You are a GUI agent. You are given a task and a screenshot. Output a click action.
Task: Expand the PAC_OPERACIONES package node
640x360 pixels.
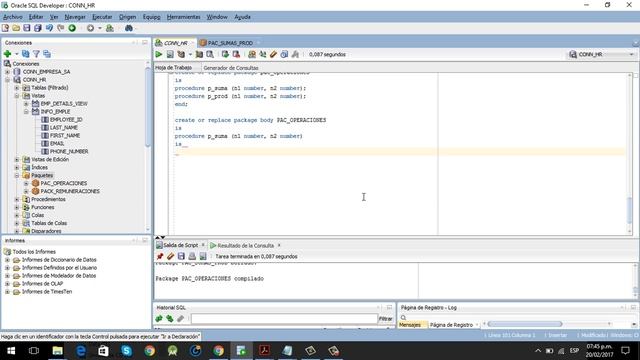point(26,183)
